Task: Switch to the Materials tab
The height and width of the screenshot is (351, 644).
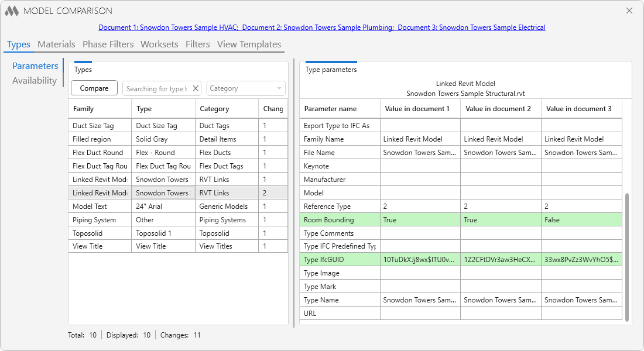Action: pos(56,44)
